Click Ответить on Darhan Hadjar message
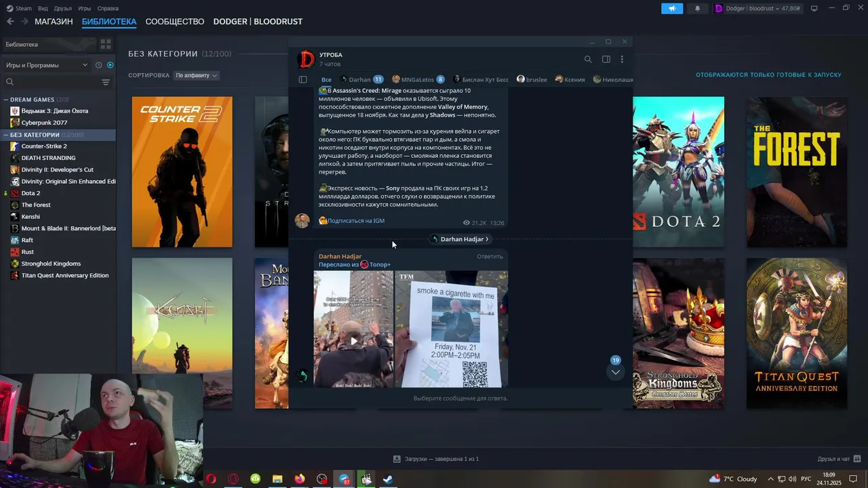This screenshot has width=868, height=488. coord(490,256)
